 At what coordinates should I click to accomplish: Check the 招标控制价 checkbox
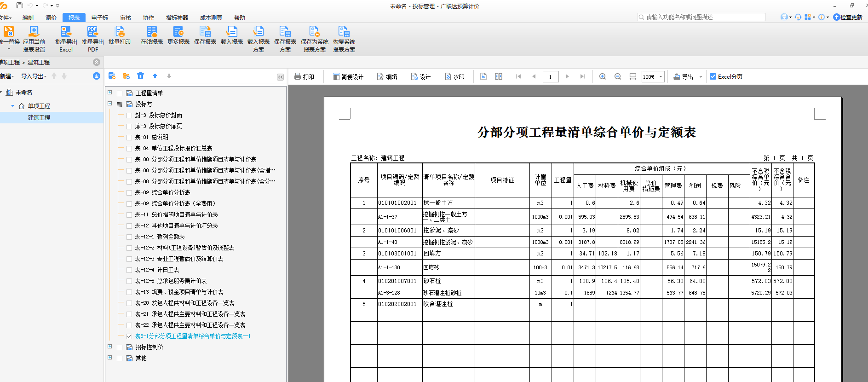(x=120, y=347)
